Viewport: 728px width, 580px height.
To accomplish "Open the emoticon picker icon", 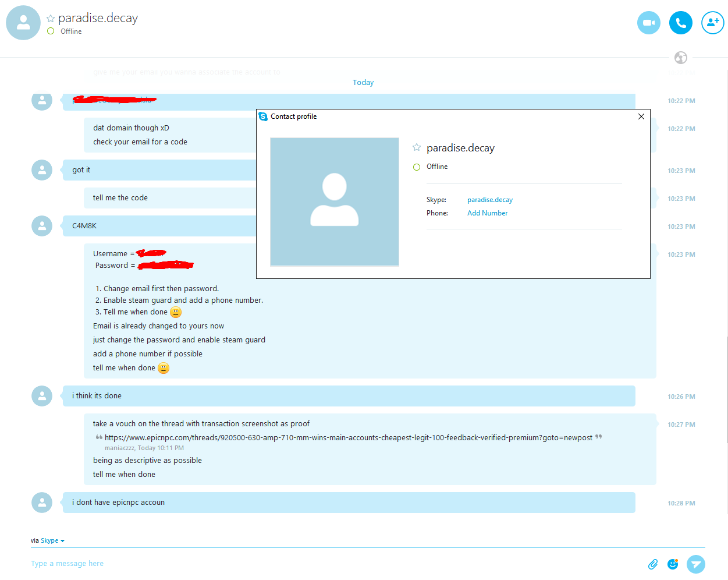I will tap(673, 564).
